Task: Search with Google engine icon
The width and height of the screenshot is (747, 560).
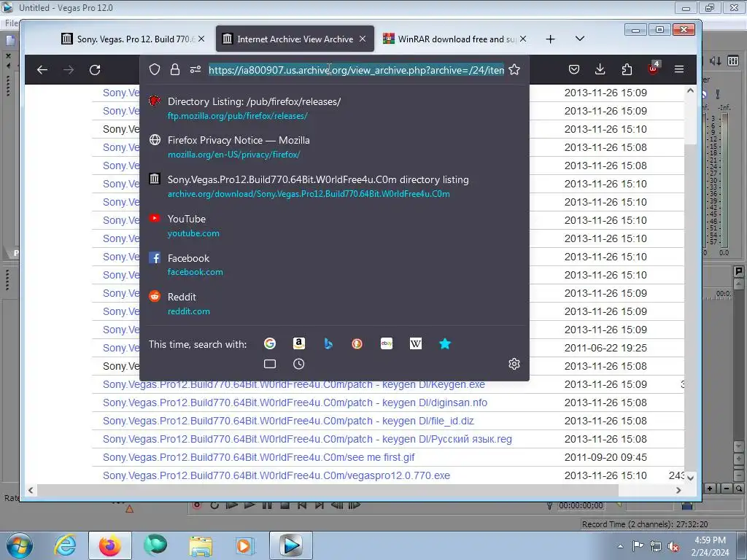Action: click(270, 343)
